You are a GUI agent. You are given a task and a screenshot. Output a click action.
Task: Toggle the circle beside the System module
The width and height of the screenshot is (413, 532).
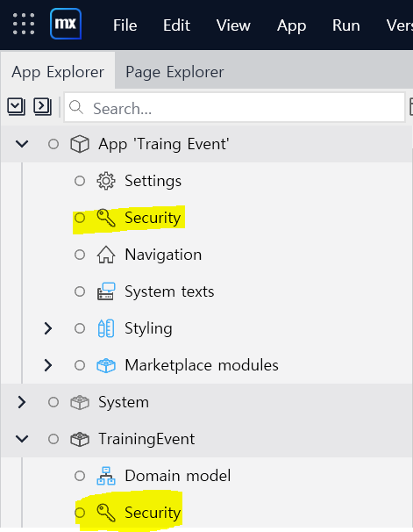[53, 402]
